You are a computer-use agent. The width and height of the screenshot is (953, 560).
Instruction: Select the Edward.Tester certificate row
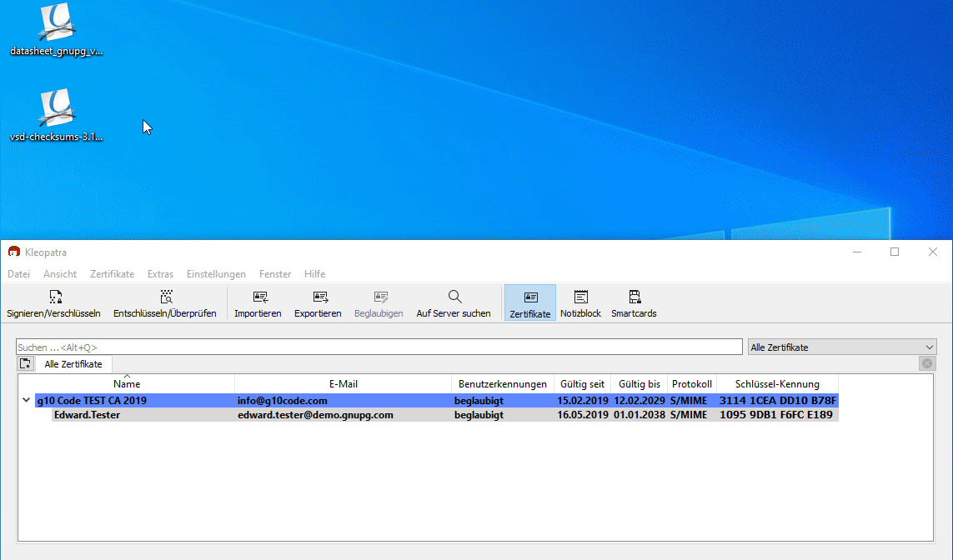pos(445,415)
